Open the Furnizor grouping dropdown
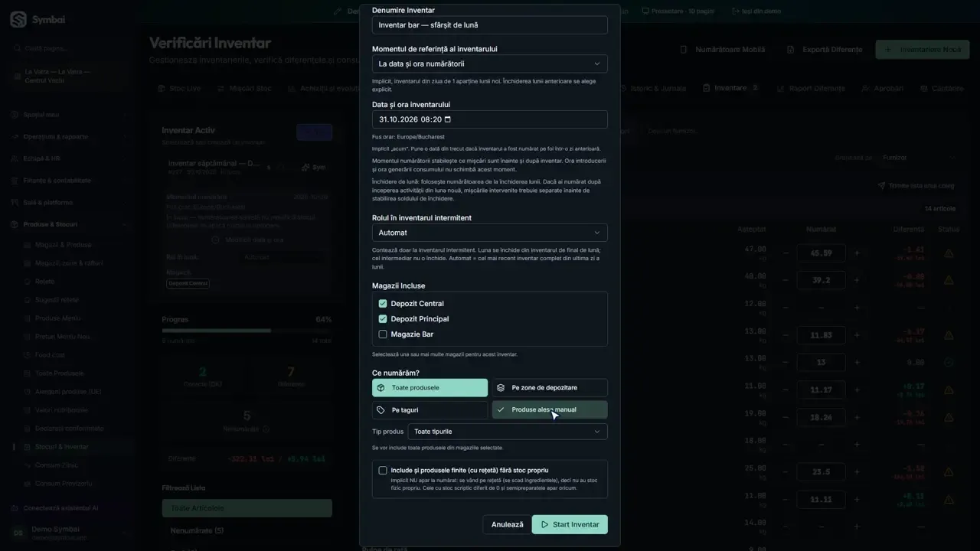 [919, 158]
